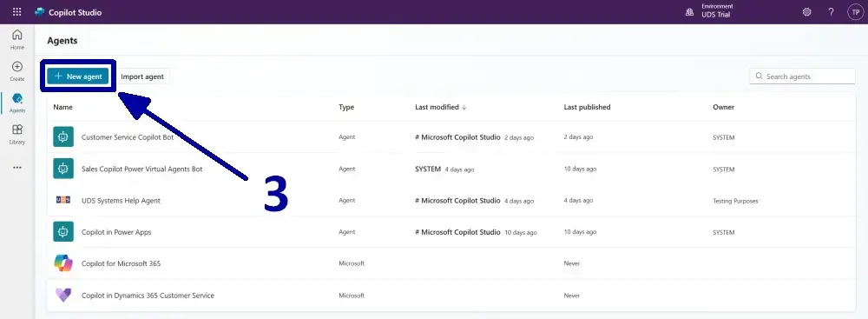868x319 pixels.
Task: Open the environment picker icon
Action: pos(690,11)
